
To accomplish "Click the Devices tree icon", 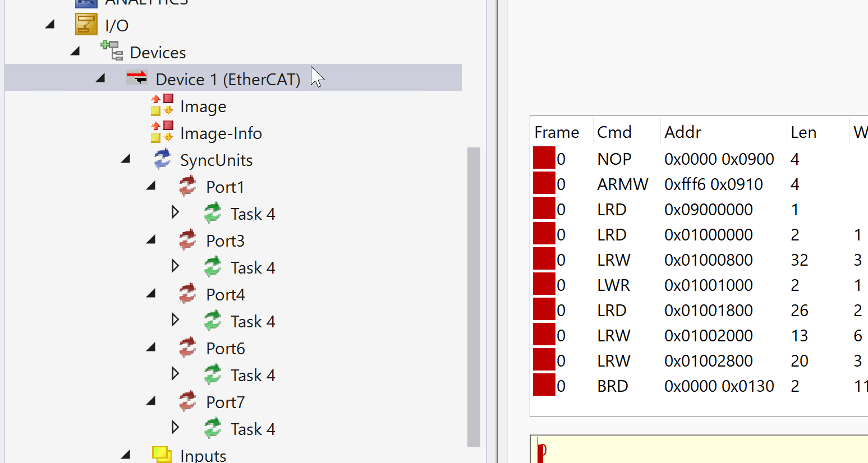I will pos(112,51).
